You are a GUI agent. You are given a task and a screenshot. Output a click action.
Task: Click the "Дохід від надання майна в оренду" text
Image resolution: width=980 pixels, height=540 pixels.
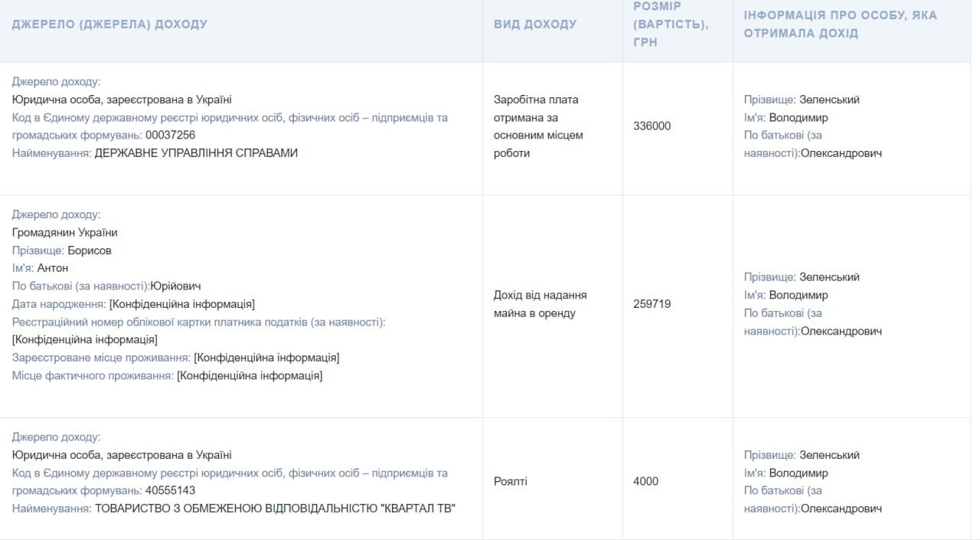[x=541, y=304]
